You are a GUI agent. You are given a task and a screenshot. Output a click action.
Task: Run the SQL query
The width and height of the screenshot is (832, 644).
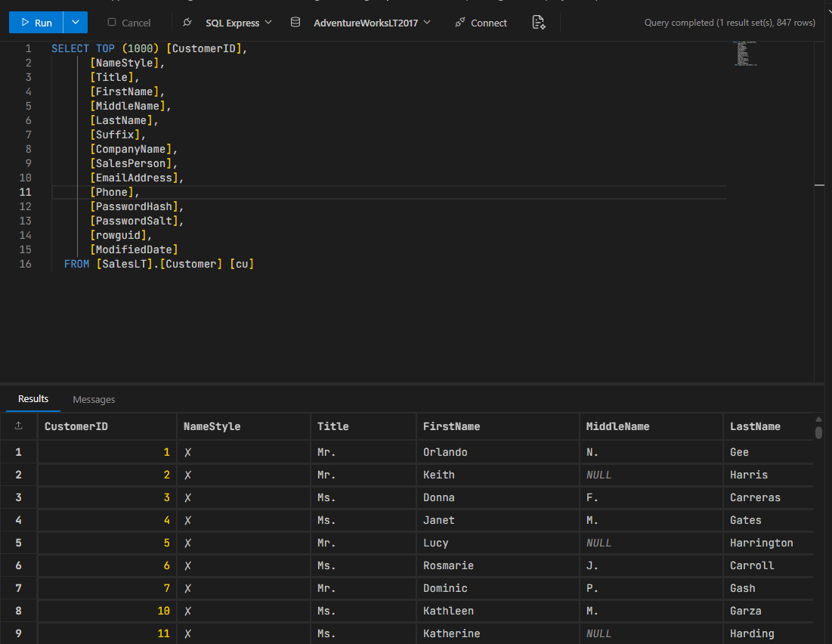[x=36, y=23]
